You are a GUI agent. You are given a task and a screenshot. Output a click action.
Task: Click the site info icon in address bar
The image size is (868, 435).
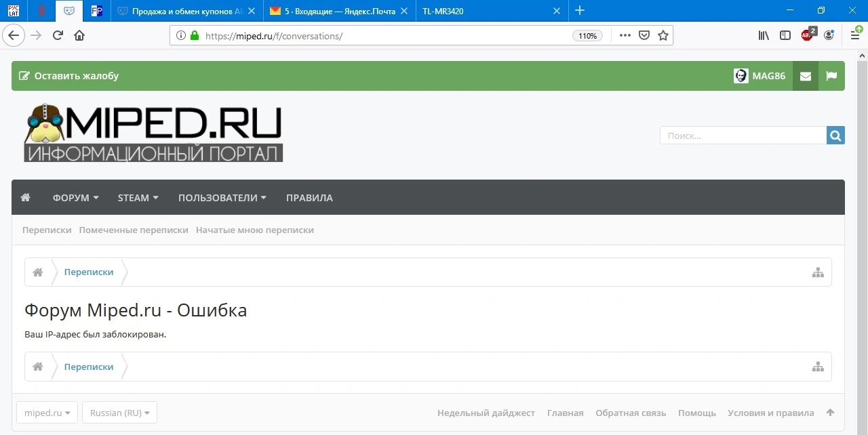[x=180, y=36]
